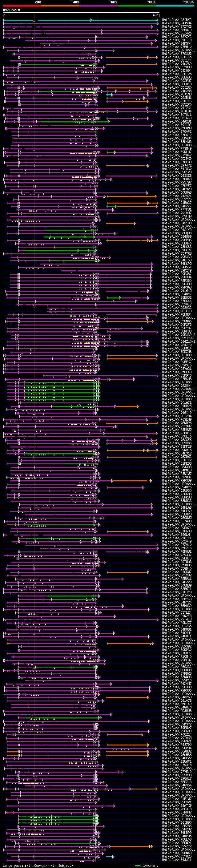Open hit UniRef100_Q8L685
The width and height of the screenshot is (197, 868).
pyautogui.click(x=177, y=77)
